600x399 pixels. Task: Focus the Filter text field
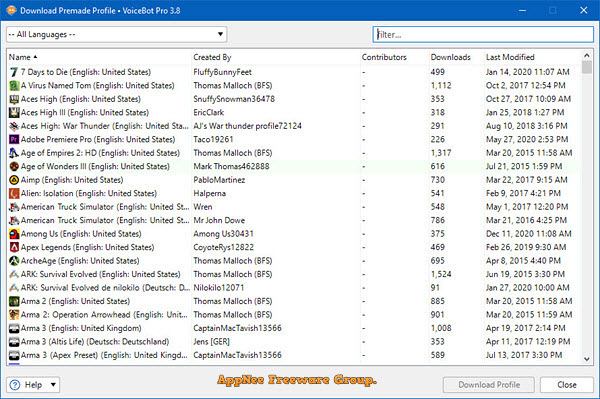(483, 34)
